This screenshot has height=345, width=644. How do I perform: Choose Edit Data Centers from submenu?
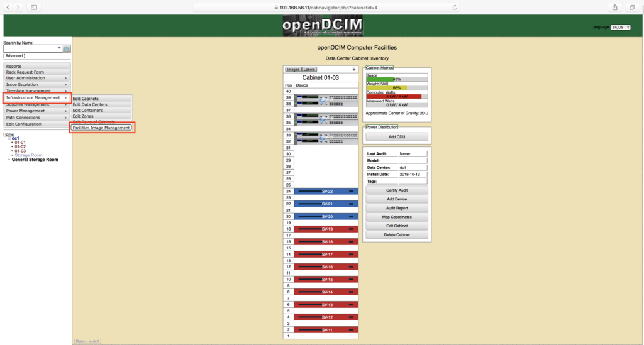(102, 104)
